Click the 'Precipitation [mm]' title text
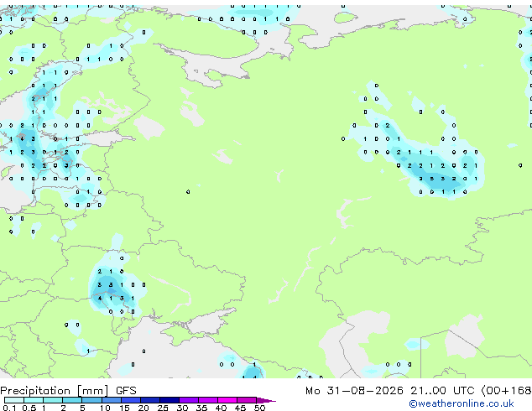The height and width of the screenshot is (411, 532). pyautogui.click(x=55, y=391)
